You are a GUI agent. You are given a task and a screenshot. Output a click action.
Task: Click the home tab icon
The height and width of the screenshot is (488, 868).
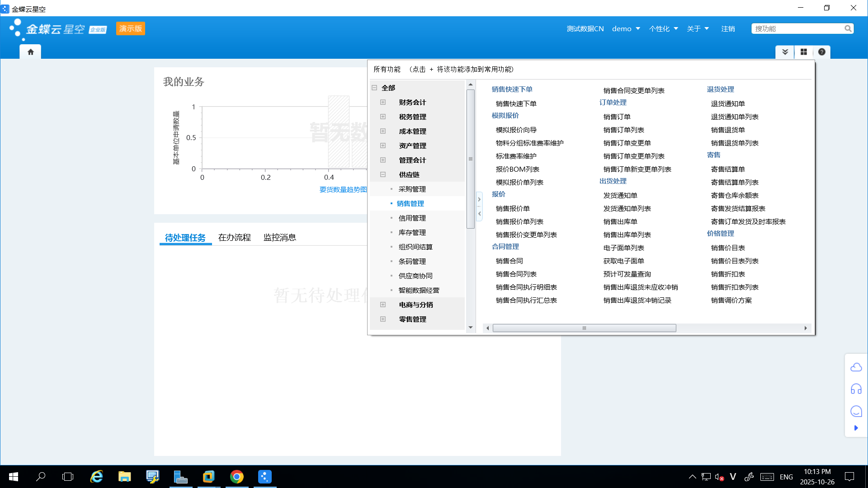(x=30, y=52)
